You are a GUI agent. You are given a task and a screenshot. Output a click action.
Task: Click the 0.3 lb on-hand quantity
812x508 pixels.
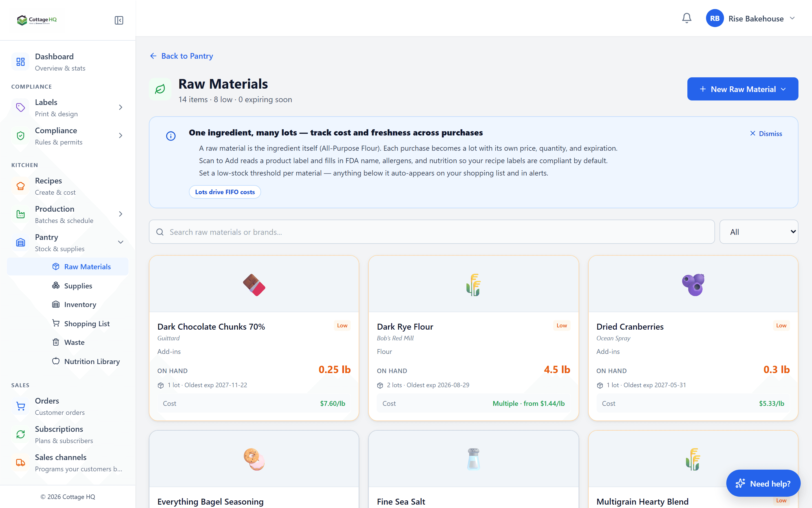(x=776, y=370)
